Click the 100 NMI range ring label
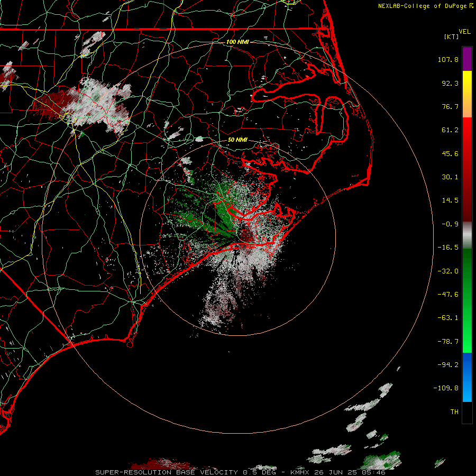Viewport: 476px width, 476px height. click(237, 42)
